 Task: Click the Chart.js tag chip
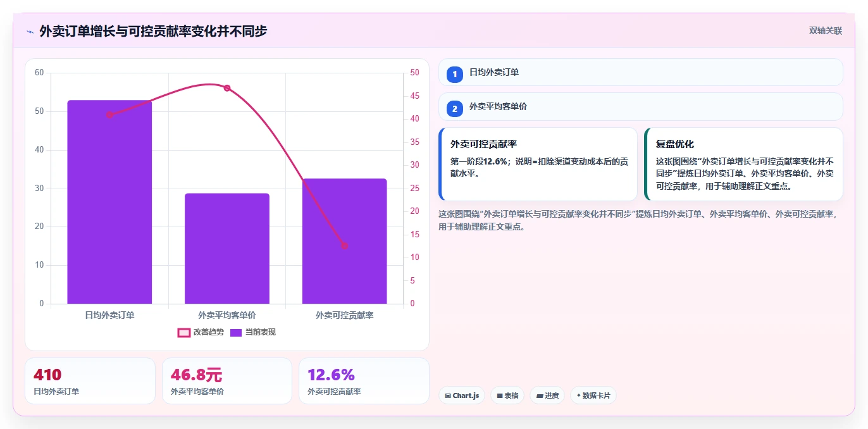click(x=462, y=395)
